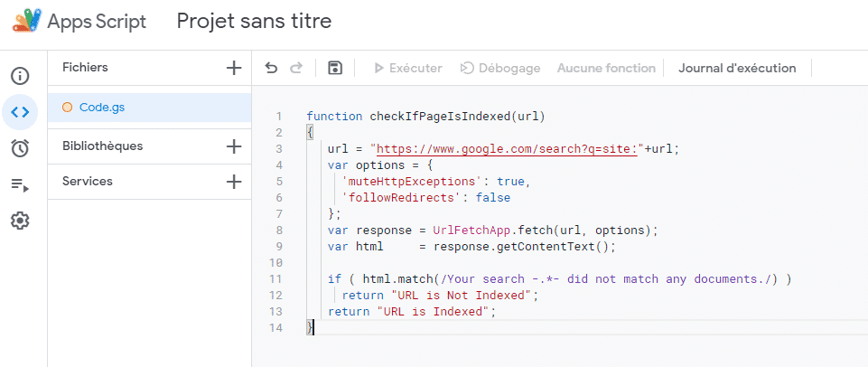
Task: Open the Executions list icon
Action: 20,184
